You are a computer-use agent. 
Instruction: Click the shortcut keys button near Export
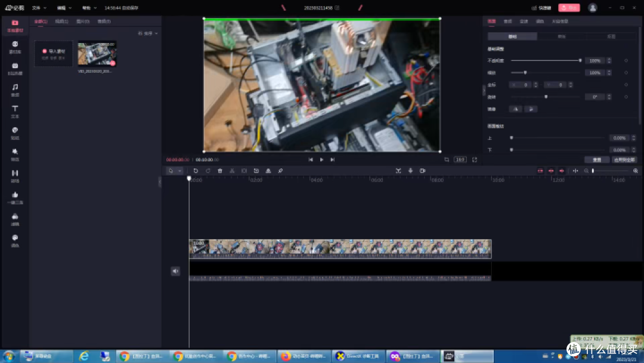click(541, 8)
